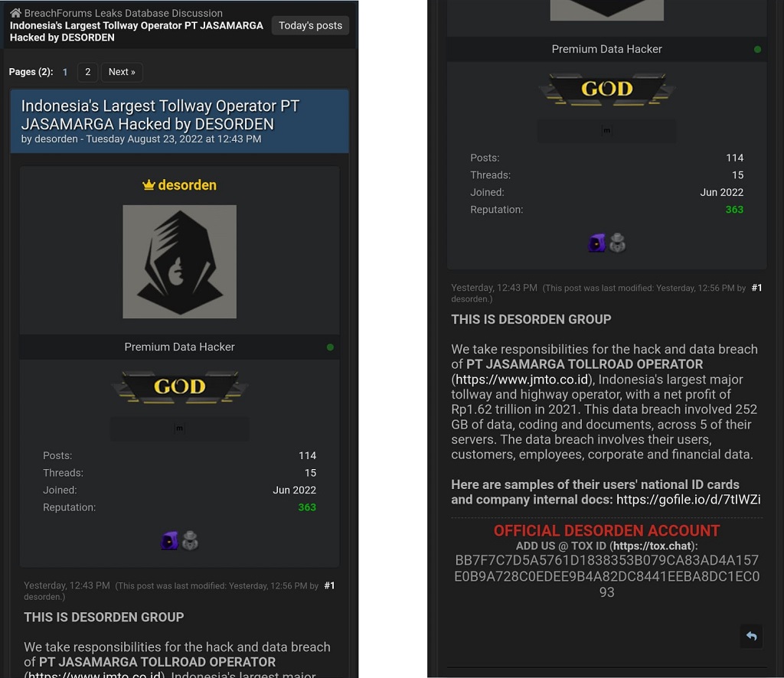Viewport: 784px width, 678px height.
Task: Click the GOD rank badge in left screenshot
Action: click(x=179, y=386)
